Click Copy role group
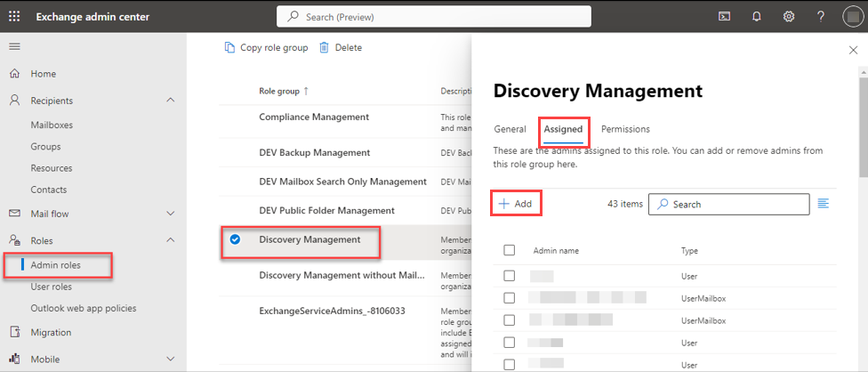This screenshot has width=868, height=372. coord(266,48)
